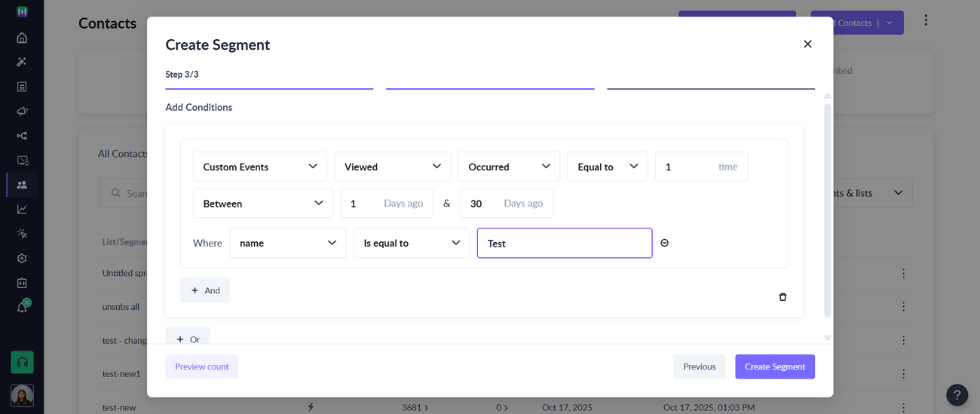Open the row menu for Untitled list
This screenshot has width=980, height=414.
pos(903,273)
